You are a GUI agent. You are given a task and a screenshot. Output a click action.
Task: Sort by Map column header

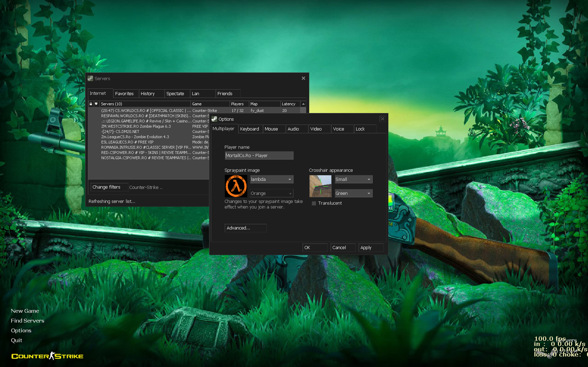coord(264,104)
